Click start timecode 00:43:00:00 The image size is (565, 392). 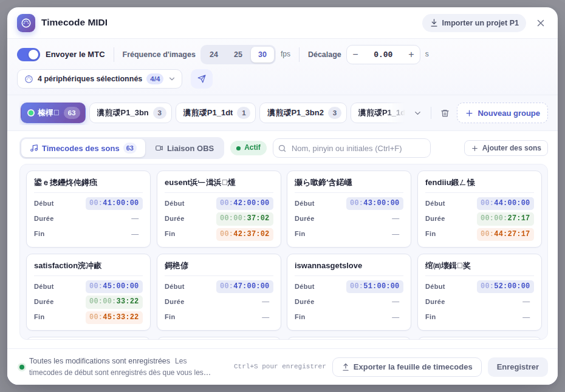pyautogui.click(x=375, y=203)
